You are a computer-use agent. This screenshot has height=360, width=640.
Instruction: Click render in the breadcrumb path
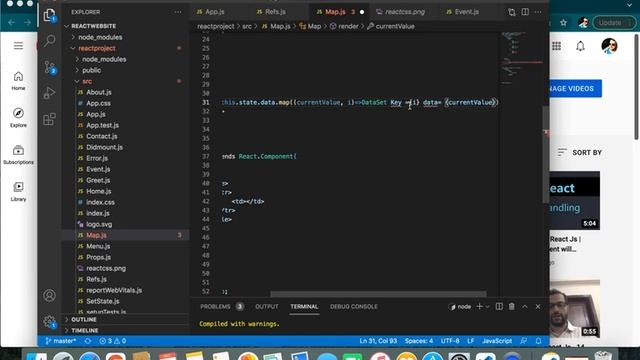pos(348,26)
